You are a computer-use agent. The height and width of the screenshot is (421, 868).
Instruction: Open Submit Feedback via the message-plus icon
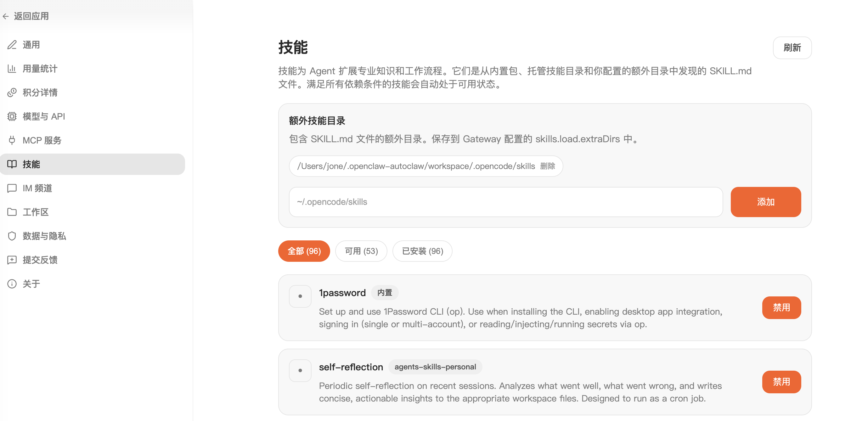12,260
